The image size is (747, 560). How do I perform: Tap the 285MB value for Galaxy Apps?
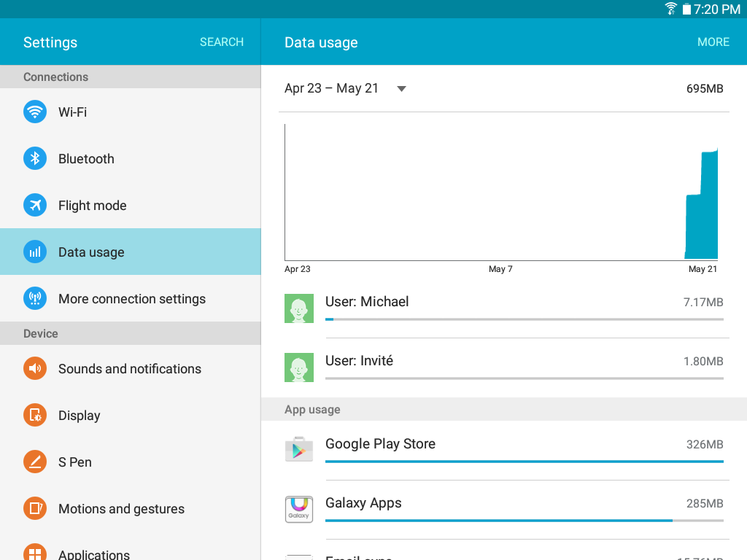(x=705, y=503)
